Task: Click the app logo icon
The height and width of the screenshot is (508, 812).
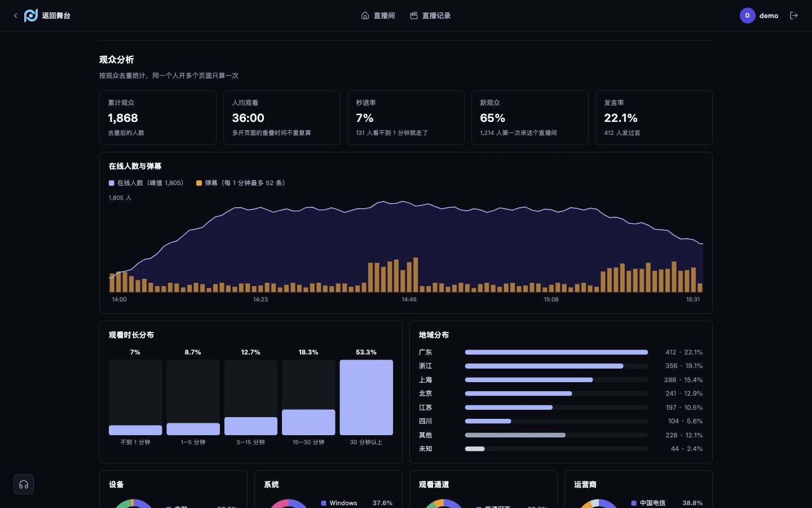Action: point(31,16)
